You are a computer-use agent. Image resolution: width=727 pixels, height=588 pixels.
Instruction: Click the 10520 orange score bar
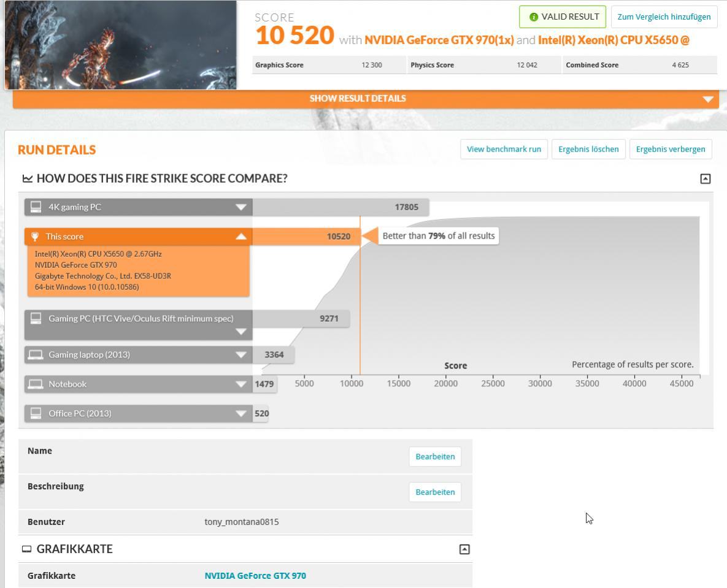click(307, 236)
